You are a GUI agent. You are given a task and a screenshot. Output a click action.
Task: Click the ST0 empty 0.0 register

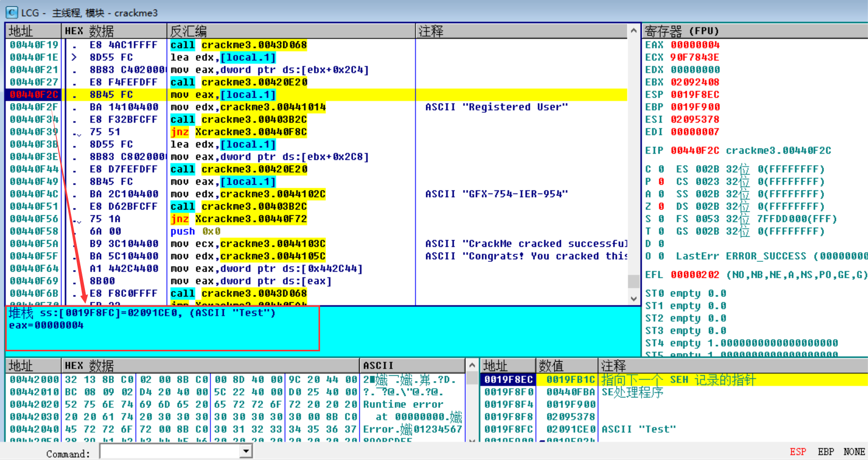686,293
